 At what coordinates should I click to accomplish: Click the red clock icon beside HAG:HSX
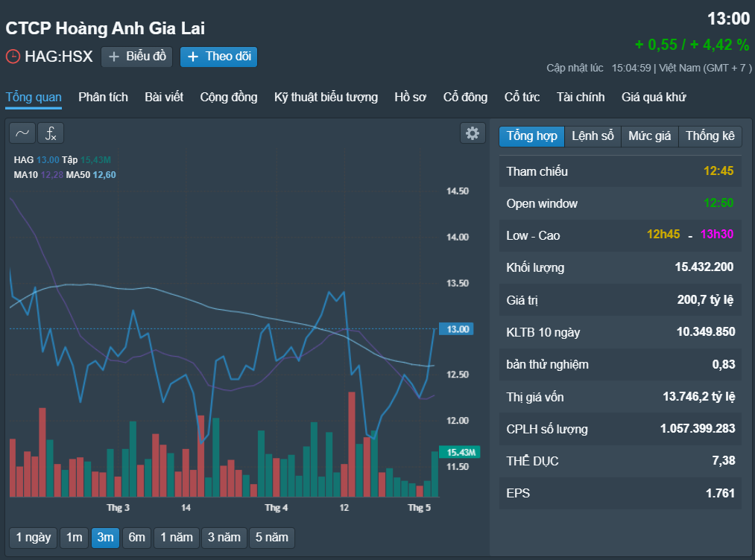pos(13,57)
